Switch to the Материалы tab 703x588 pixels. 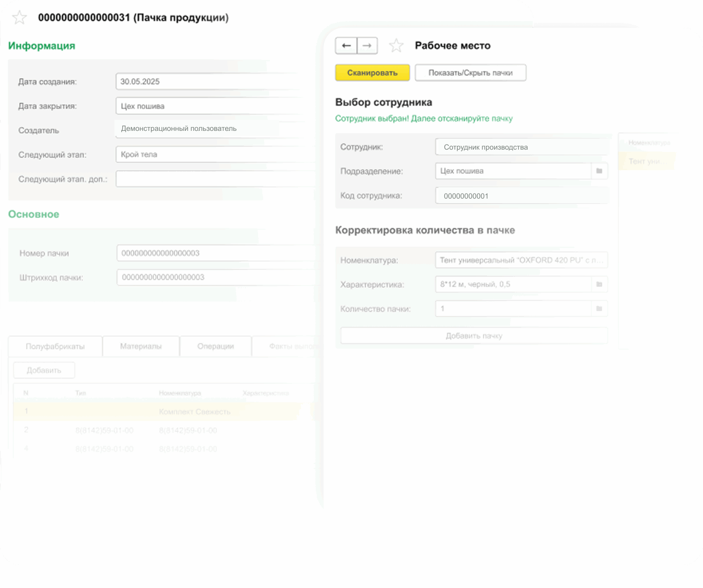point(141,346)
